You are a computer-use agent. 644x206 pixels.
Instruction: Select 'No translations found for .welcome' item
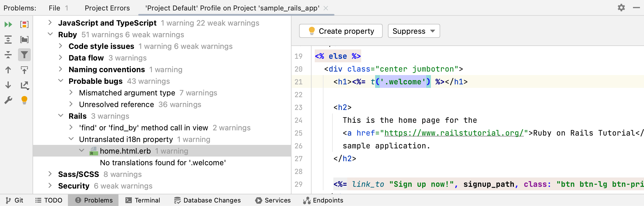(163, 163)
